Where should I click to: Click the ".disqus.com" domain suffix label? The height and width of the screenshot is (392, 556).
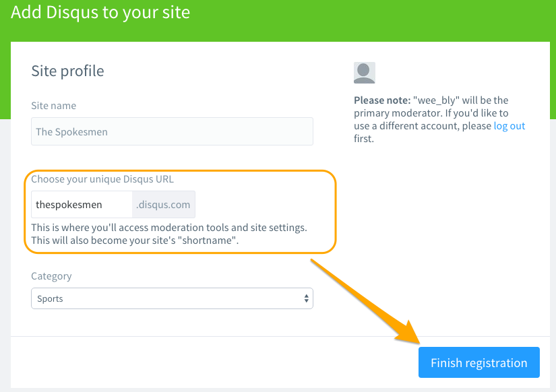(x=163, y=204)
